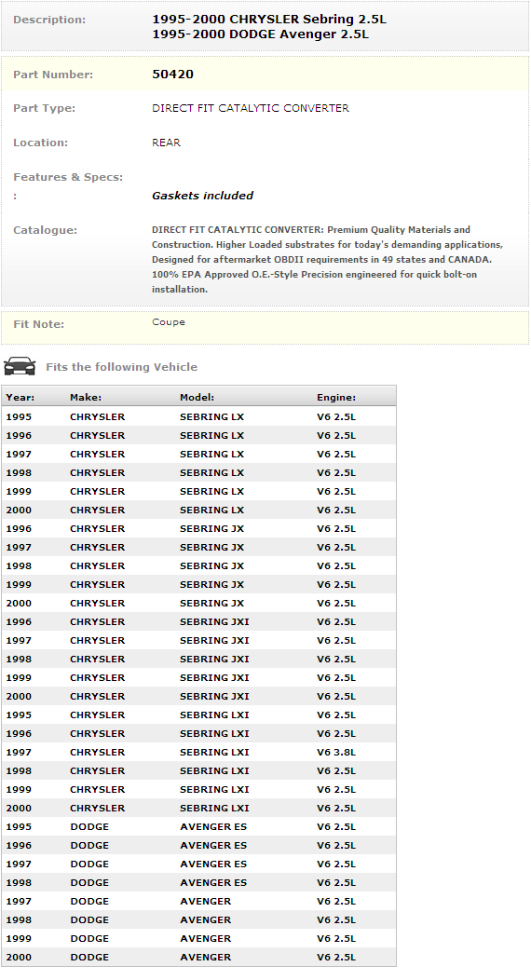The image size is (531, 980).
Task: Click the 2000 Dodge Avenger row
Action: 198,958
